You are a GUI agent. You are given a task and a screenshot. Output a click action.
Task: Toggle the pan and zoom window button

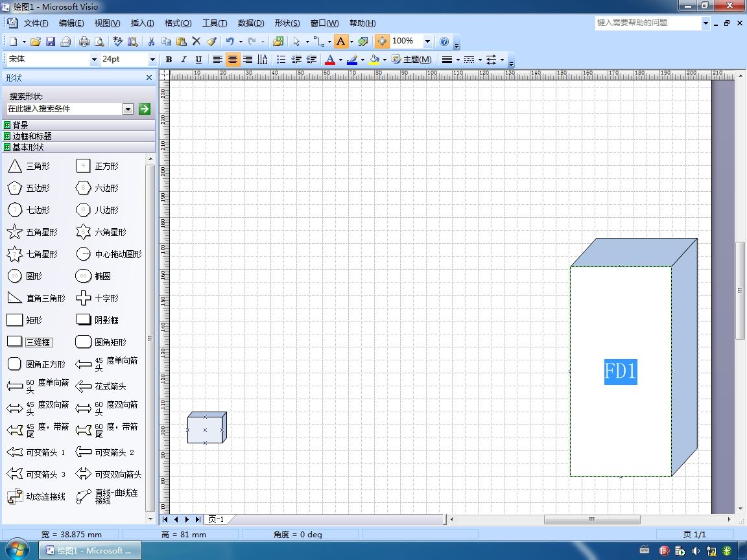pyautogui.click(x=381, y=41)
